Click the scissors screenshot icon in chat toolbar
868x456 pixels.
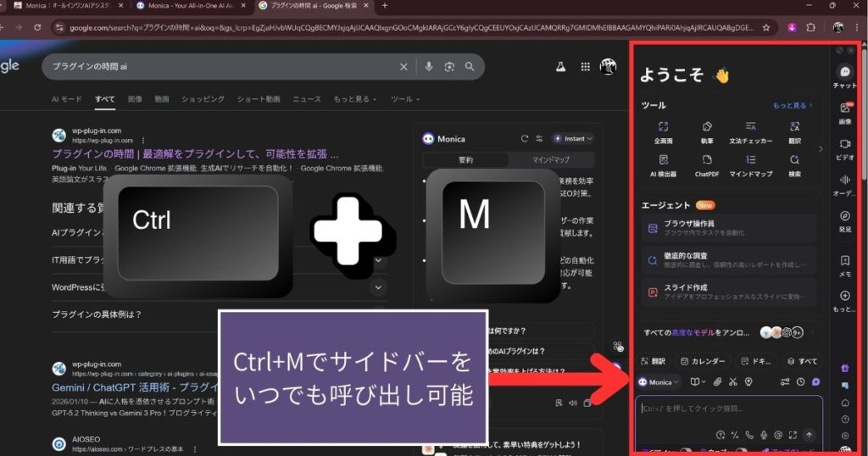tap(732, 382)
